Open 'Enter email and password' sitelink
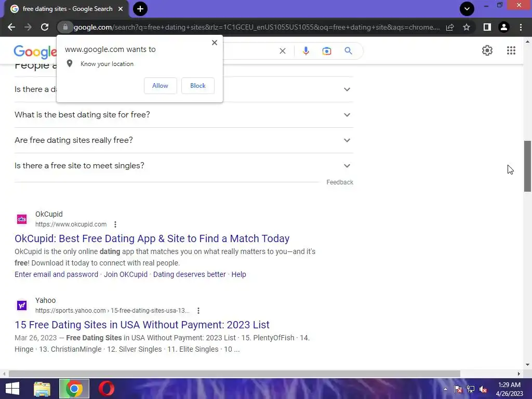Image resolution: width=532 pixels, height=399 pixels. click(56, 274)
